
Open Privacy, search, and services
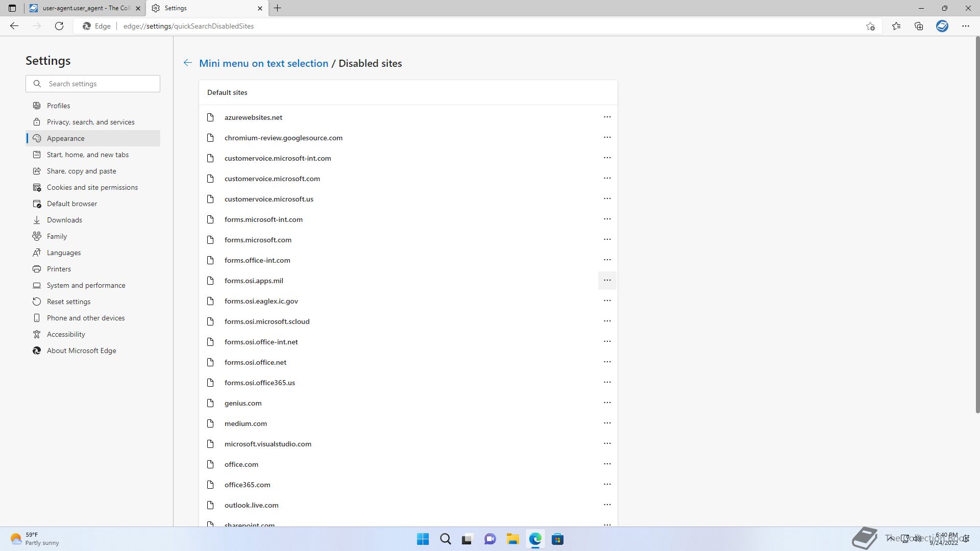(93, 122)
